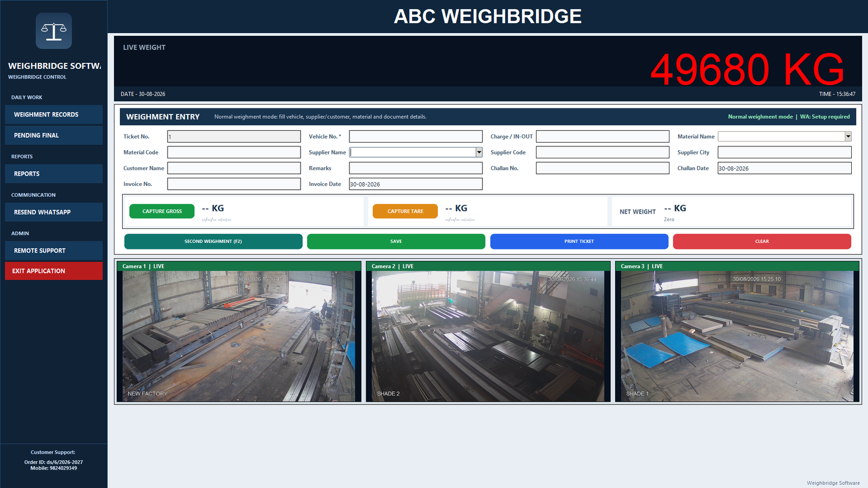Expand the Supplier Name dropdown arrow

pos(479,152)
